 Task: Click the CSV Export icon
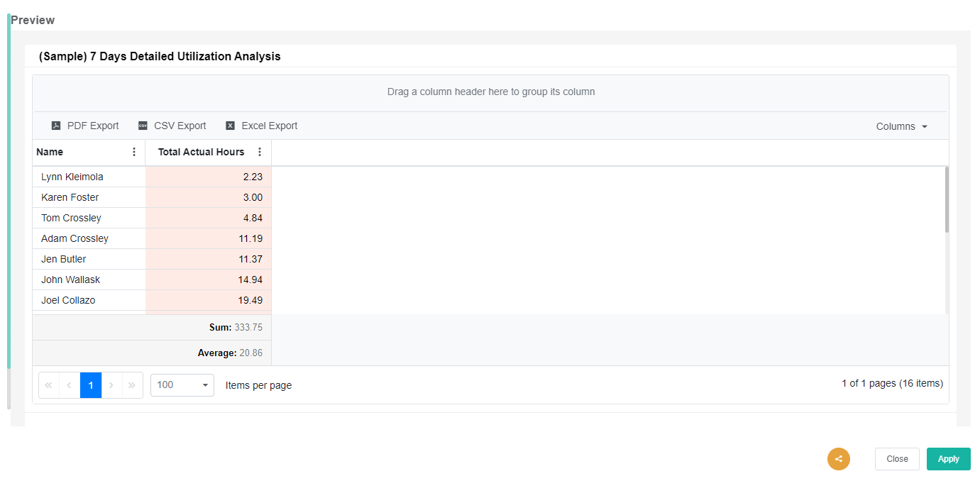[143, 126]
